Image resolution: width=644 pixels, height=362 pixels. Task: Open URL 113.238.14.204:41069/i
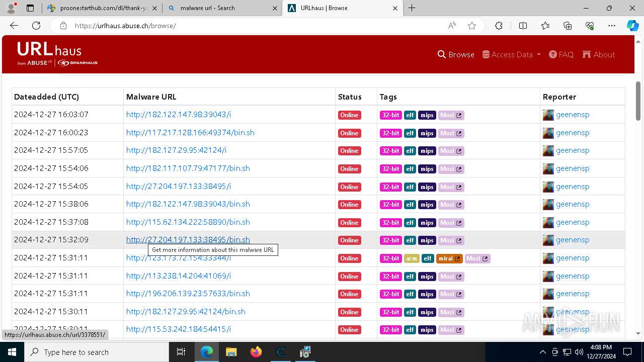point(179,276)
